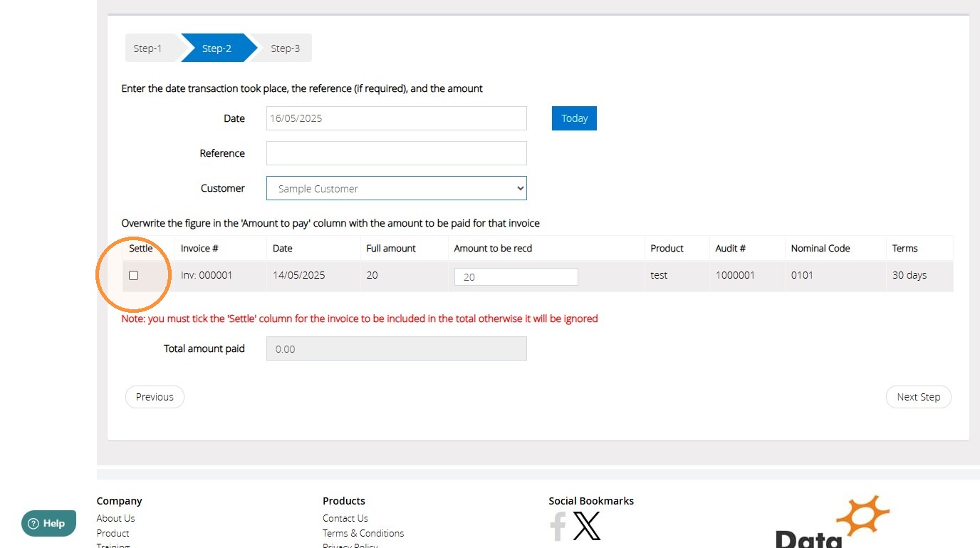Click the Total amount paid field
The height and width of the screenshot is (548, 980).
click(x=397, y=348)
